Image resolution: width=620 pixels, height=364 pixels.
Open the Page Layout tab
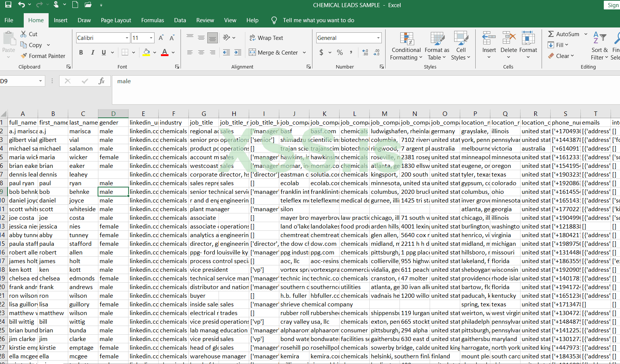(116, 20)
